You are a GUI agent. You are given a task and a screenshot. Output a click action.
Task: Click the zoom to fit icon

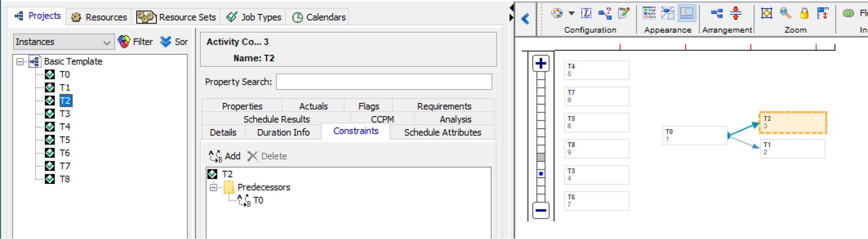(766, 13)
